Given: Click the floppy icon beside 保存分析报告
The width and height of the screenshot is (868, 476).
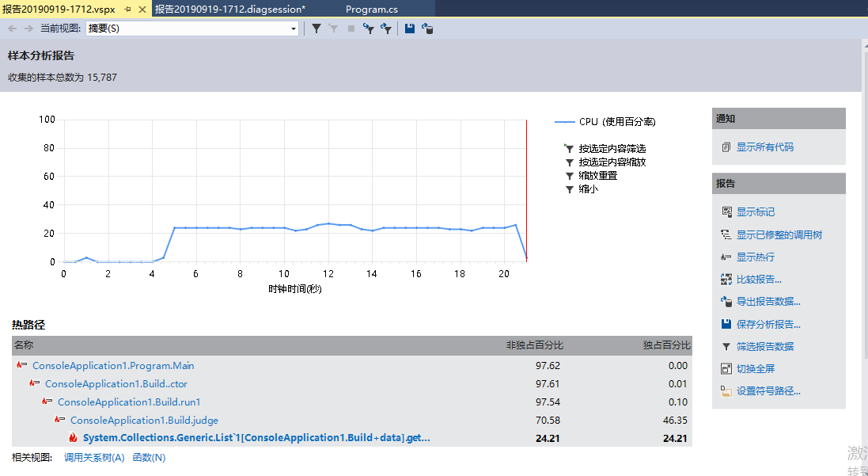Looking at the screenshot, I should tap(726, 324).
